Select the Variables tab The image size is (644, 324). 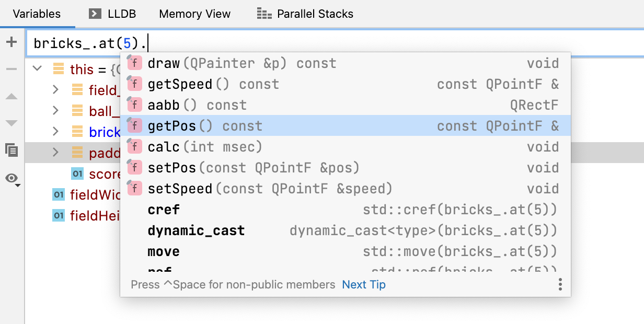[x=37, y=14]
